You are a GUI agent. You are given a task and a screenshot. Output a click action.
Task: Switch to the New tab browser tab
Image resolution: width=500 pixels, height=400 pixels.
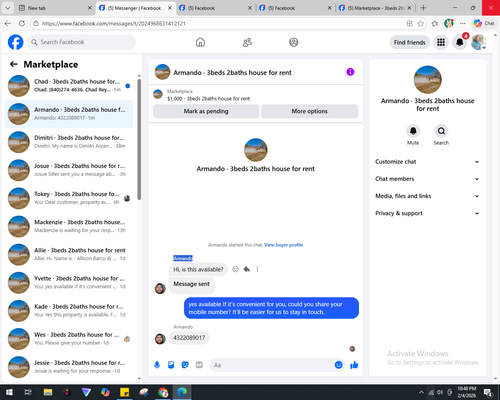pos(55,8)
